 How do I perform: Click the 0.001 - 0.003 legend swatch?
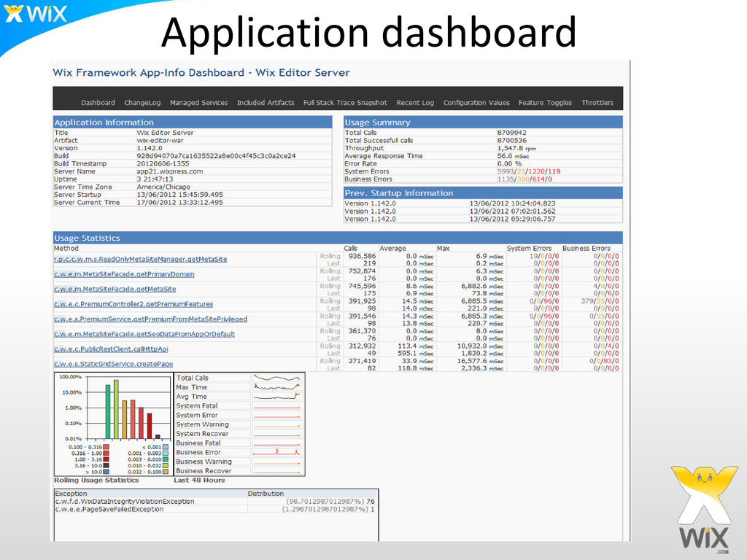click(166, 454)
